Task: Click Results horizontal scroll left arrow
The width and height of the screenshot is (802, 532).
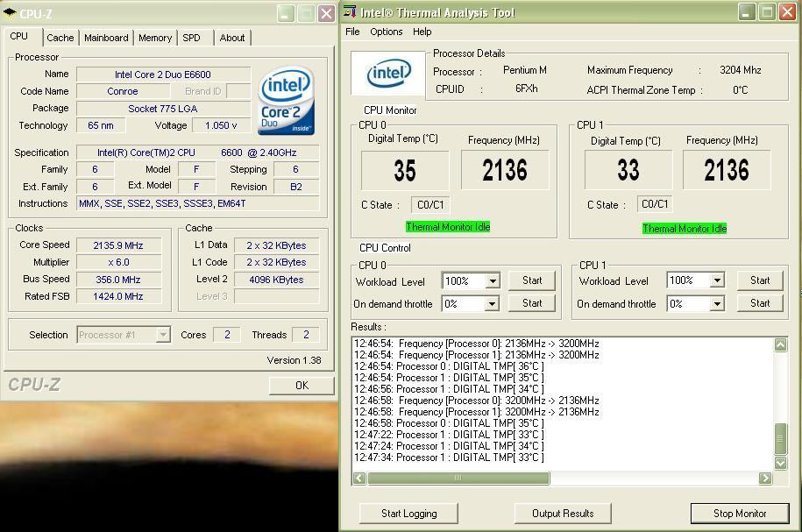Action: pos(359,478)
